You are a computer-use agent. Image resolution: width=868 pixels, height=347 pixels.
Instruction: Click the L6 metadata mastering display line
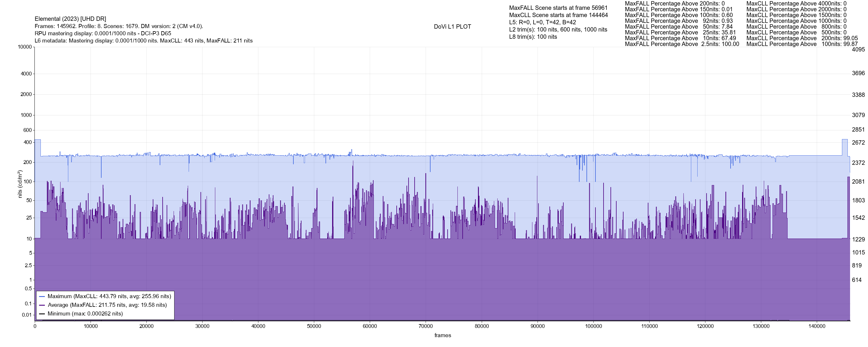coord(144,41)
